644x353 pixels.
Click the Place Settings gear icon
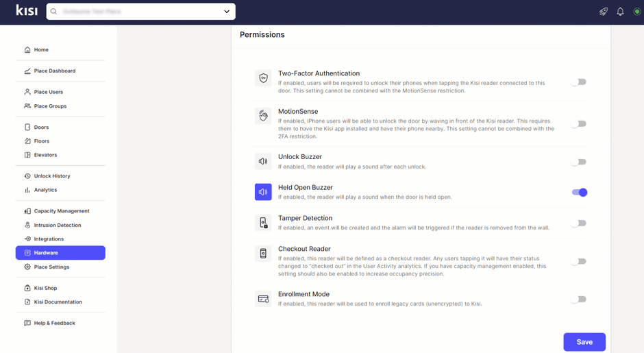coord(27,267)
